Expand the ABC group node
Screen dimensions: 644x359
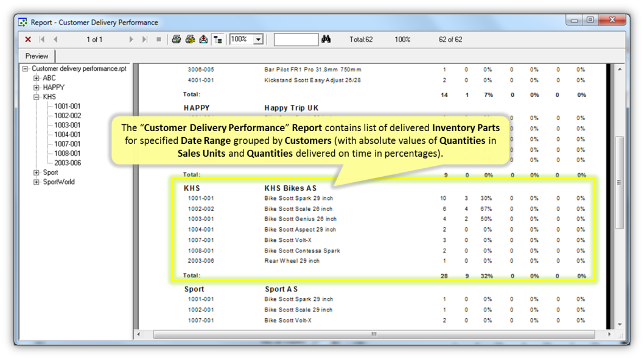[37, 78]
